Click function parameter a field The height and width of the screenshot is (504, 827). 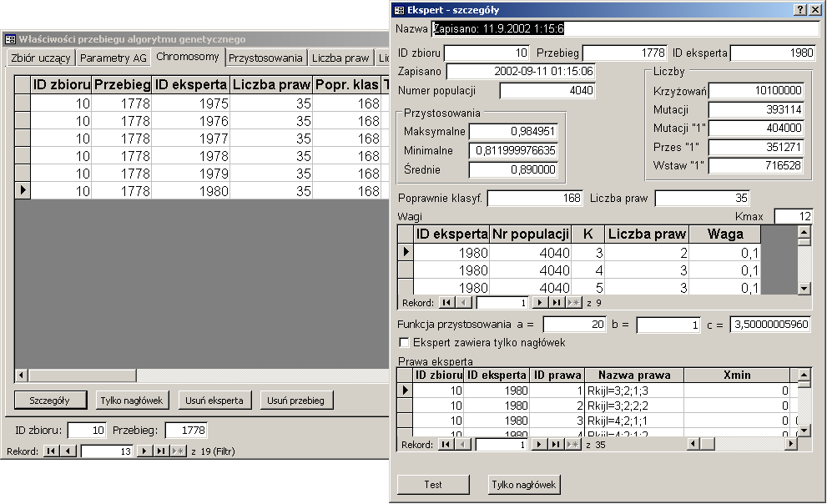[574, 325]
